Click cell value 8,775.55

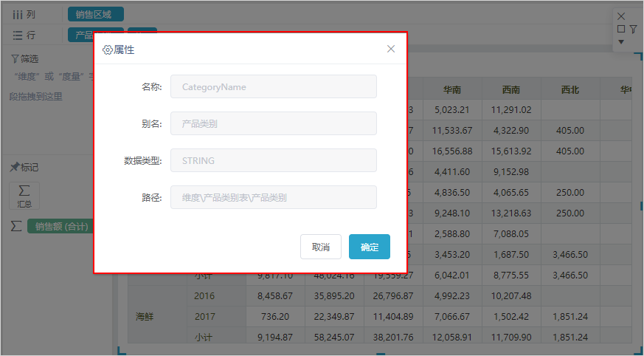[x=511, y=275]
